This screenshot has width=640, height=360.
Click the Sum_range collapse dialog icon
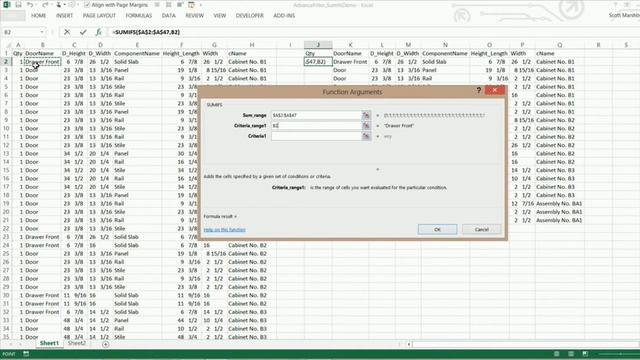[x=366, y=116]
